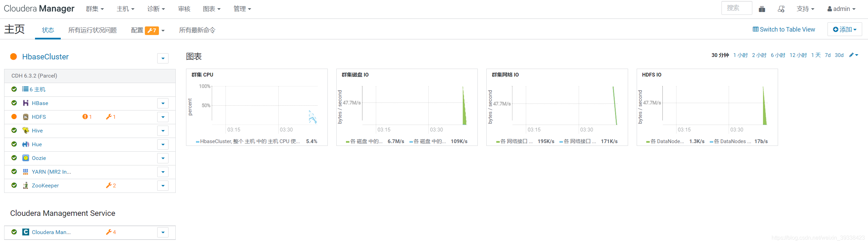Open the 图表 menu

[x=212, y=9]
